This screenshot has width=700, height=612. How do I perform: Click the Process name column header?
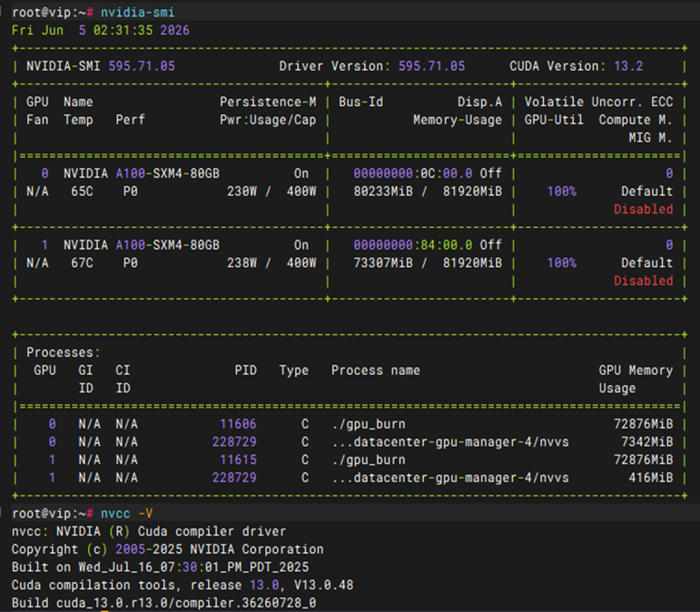tap(376, 370)
